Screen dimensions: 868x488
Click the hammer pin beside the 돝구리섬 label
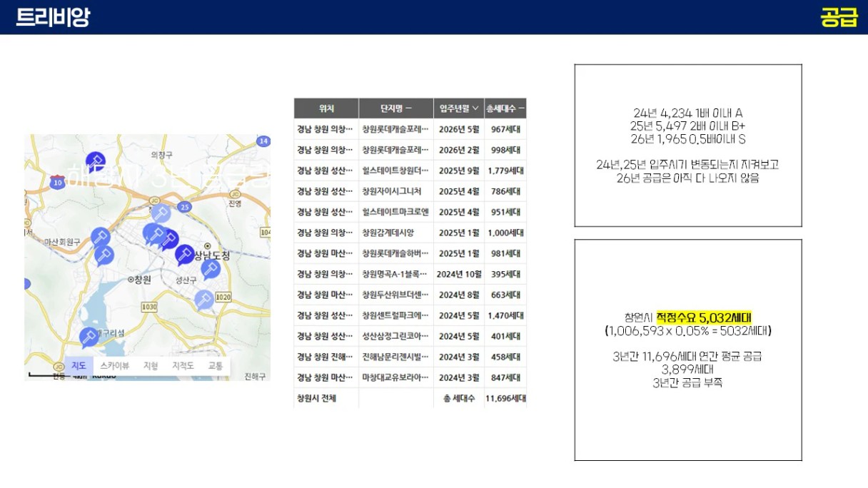(89, 337)
